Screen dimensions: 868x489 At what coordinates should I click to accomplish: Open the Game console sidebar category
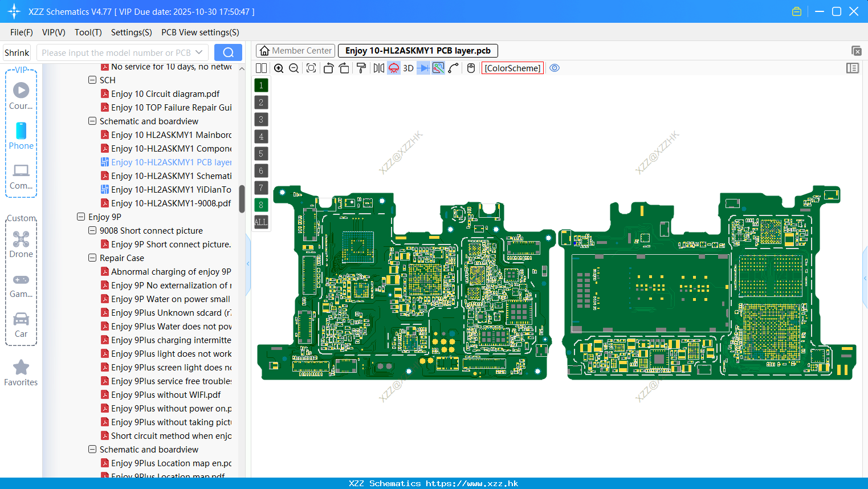[21, 285]
